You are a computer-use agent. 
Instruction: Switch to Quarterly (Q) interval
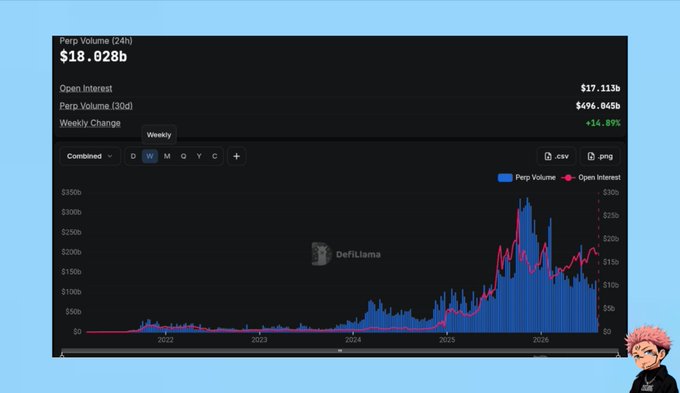point(183,156)
